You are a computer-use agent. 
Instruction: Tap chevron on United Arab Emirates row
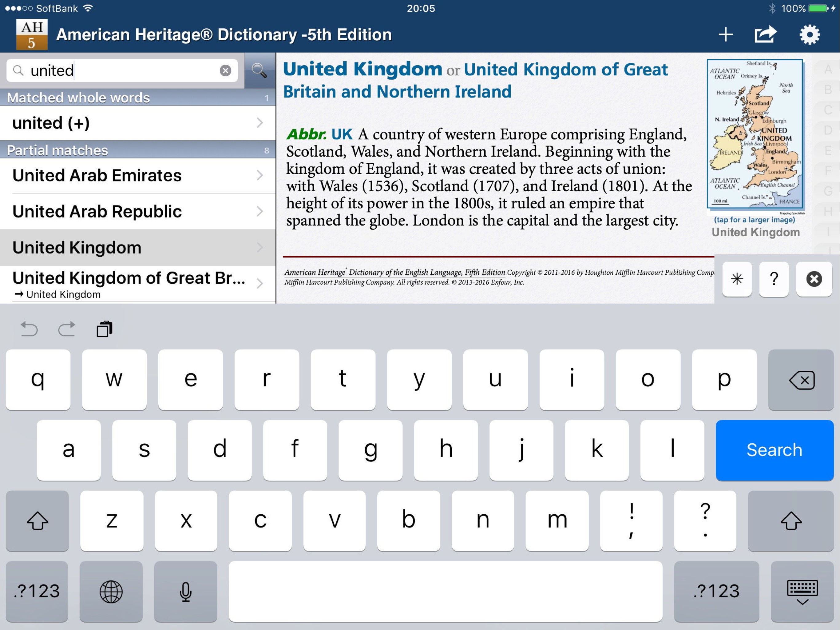260,175
